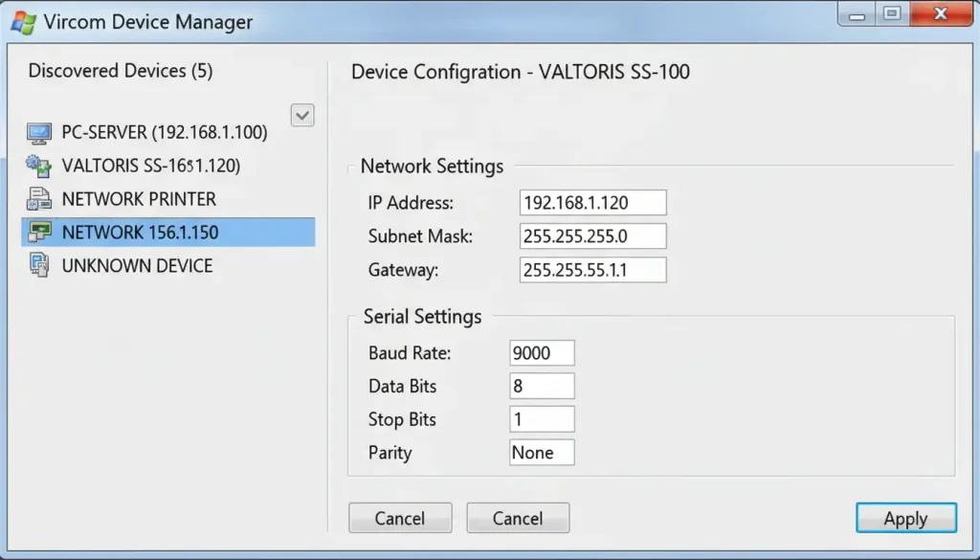
Task: Click the Data Bits label
Action: [403, 386]
